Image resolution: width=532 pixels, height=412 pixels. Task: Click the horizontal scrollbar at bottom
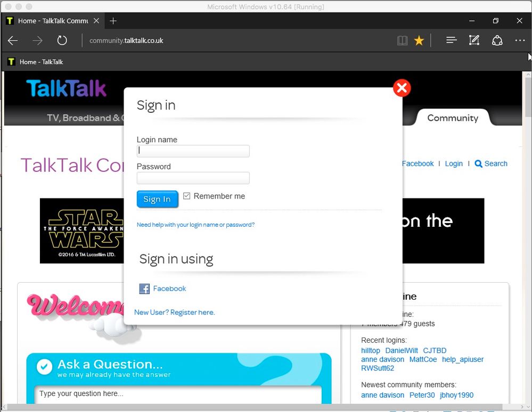[255, 407]
